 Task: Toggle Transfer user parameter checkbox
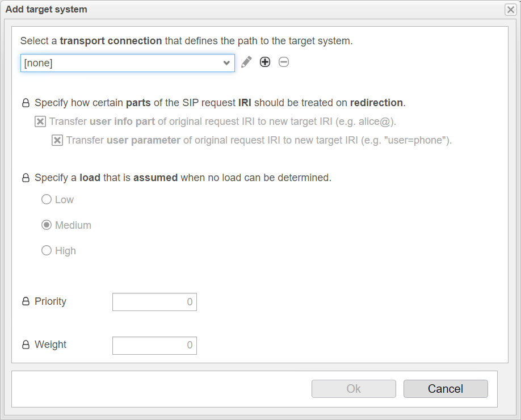click(56, 140)
